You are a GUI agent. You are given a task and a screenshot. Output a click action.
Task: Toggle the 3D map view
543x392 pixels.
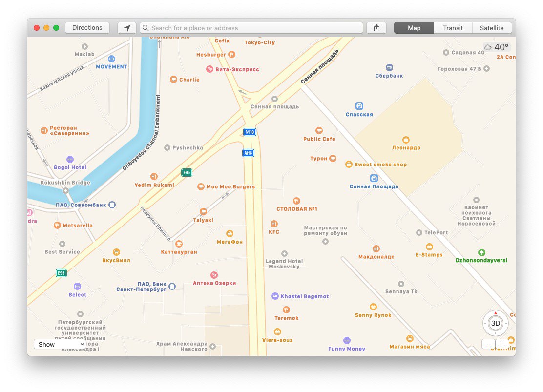click(496, 323)
